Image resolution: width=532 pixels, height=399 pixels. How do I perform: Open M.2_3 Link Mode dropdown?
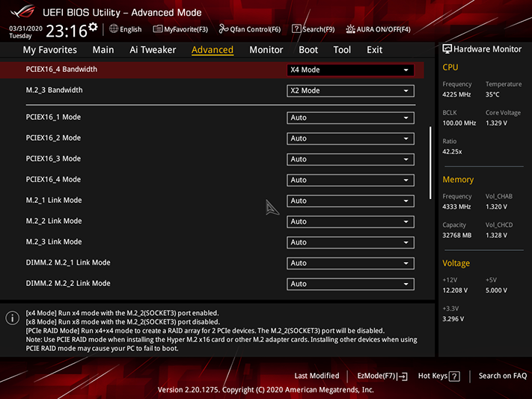tap(350, 243)
